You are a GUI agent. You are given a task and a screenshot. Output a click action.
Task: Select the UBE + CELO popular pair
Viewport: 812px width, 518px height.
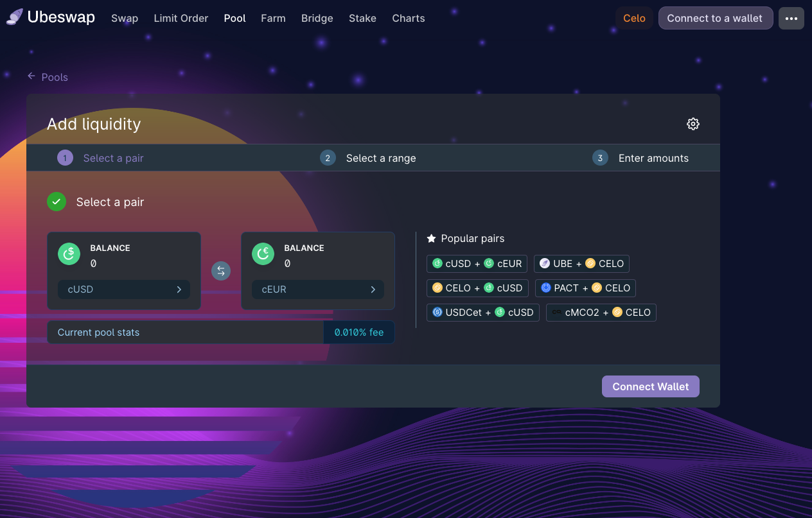pyautogui.click(x=582, y=263)
